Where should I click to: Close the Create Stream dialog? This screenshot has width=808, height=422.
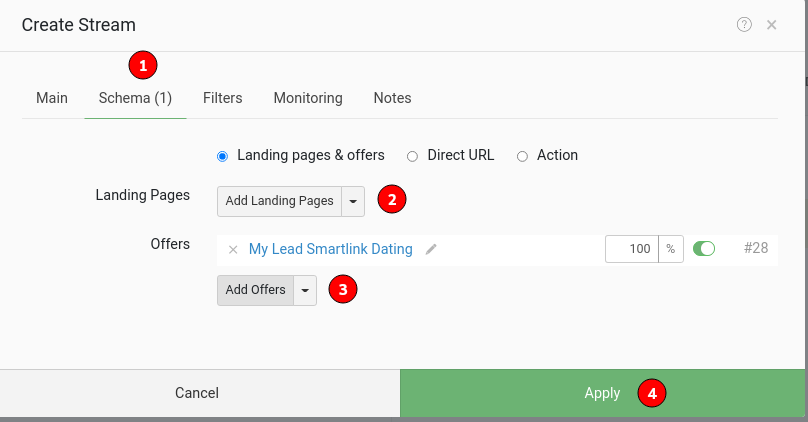[x=771, y=25]
